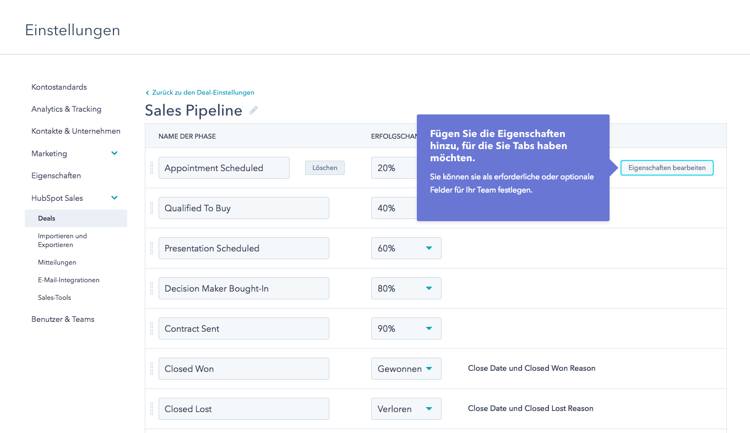
Task: Click the Qualified To Buy name field
Action: point(244,208)
